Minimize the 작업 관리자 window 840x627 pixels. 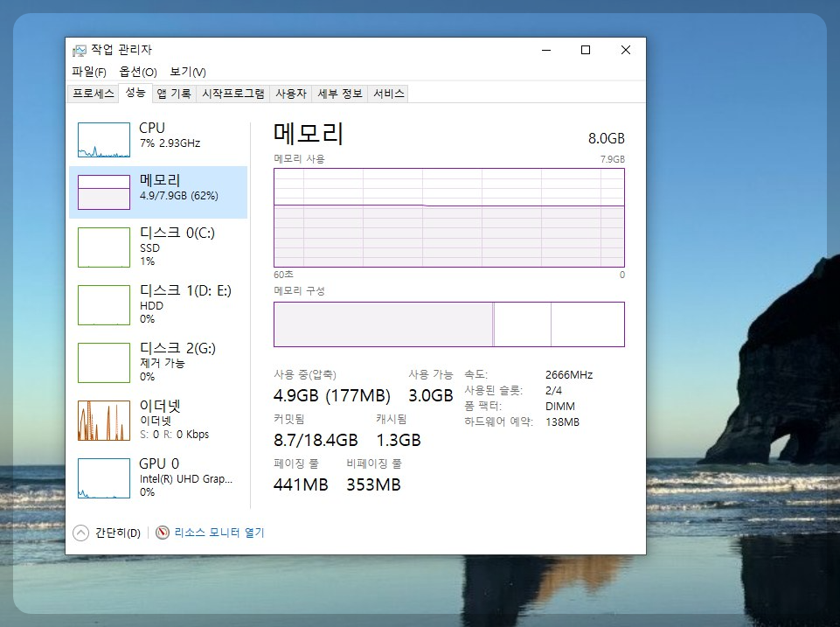click(x=546, y=51)
